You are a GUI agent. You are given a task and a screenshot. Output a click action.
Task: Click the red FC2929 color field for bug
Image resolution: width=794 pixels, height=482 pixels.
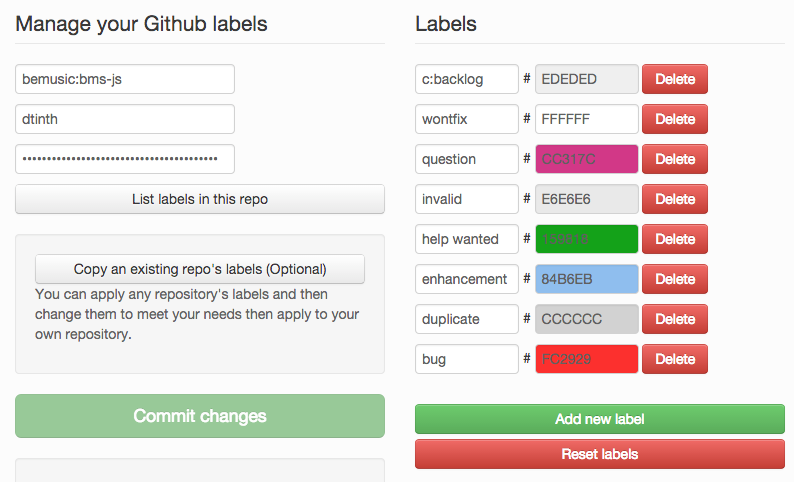click(587, 359)
